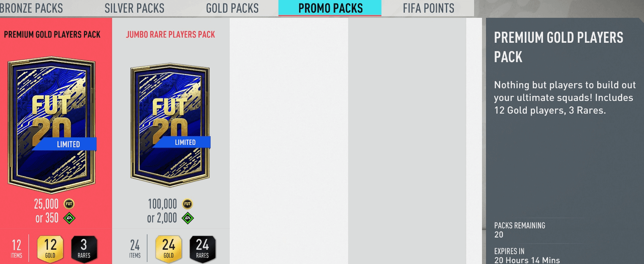Go to the Gold Packs tab
This screenshot has height=264, width=644.
coord(232,8)
